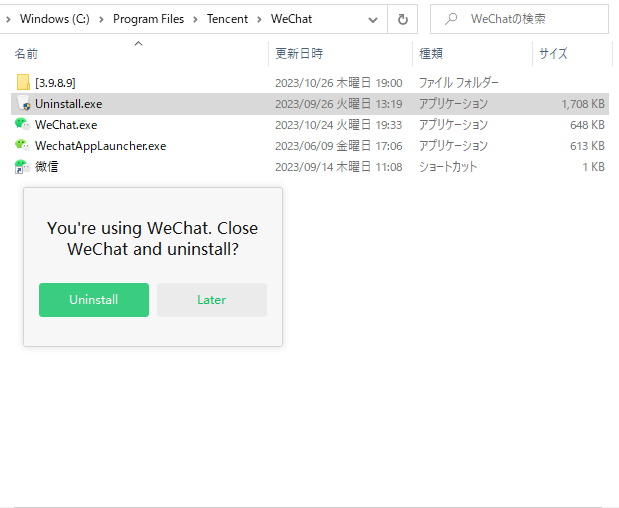Focus the WeChatの検索 search field

click(519, 19)
